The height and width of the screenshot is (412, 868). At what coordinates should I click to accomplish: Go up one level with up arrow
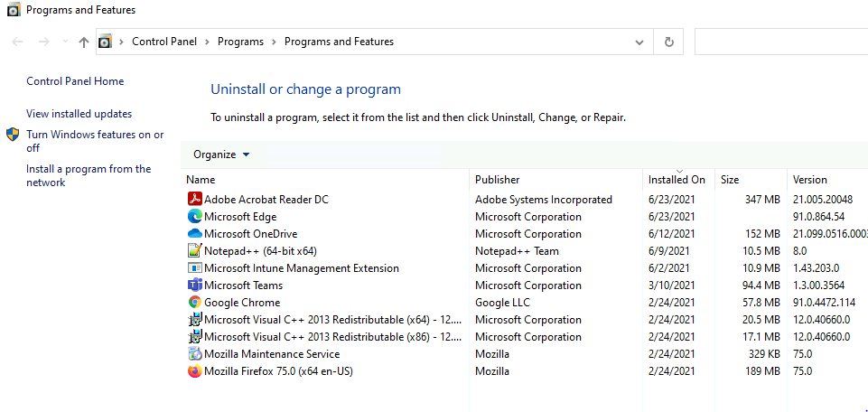84,42
